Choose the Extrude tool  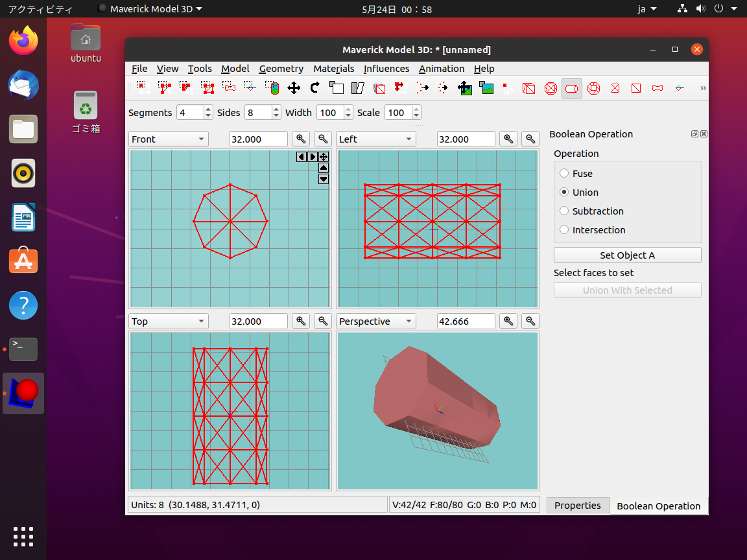[379, 87]
